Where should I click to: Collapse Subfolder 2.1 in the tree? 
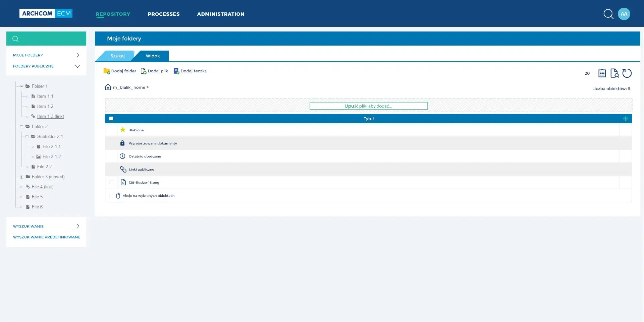pos(27,137)
